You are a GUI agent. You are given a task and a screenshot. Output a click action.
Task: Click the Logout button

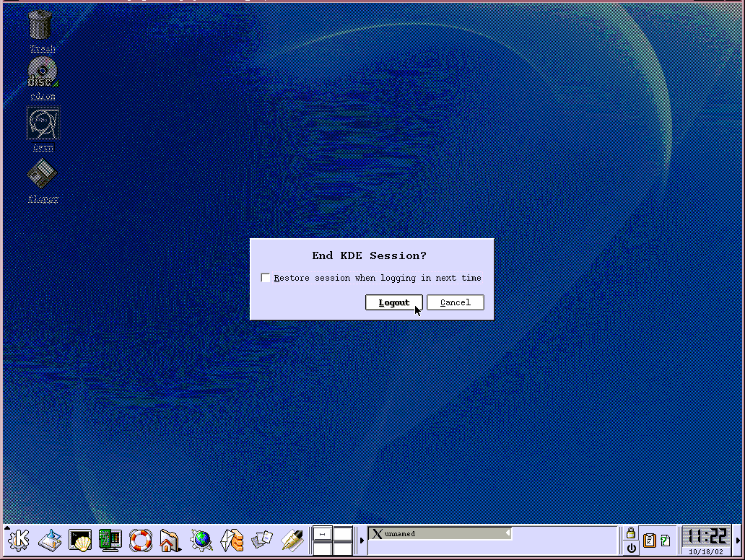tap(393, 302)
